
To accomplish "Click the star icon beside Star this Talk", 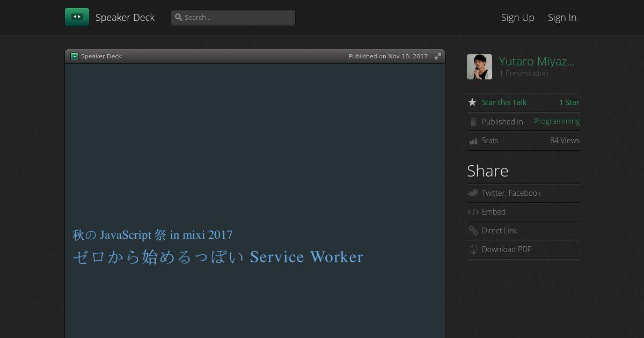I will [472, 102].
